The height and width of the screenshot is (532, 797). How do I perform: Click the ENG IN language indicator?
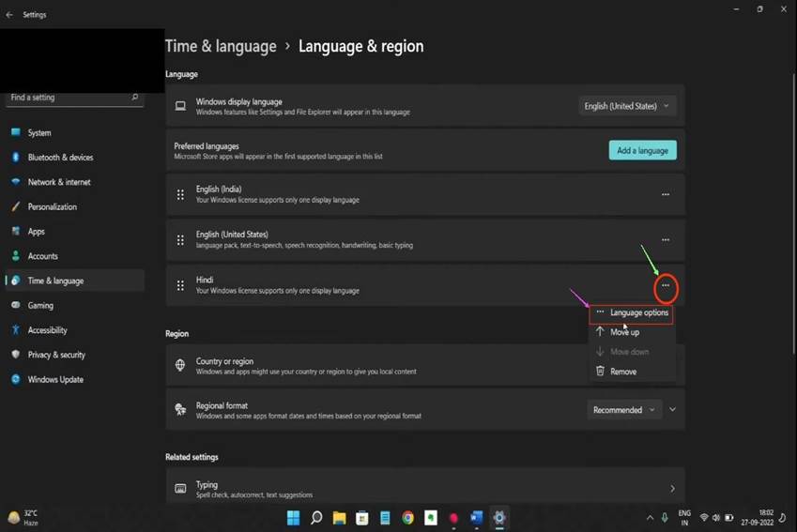coord(684,518)
